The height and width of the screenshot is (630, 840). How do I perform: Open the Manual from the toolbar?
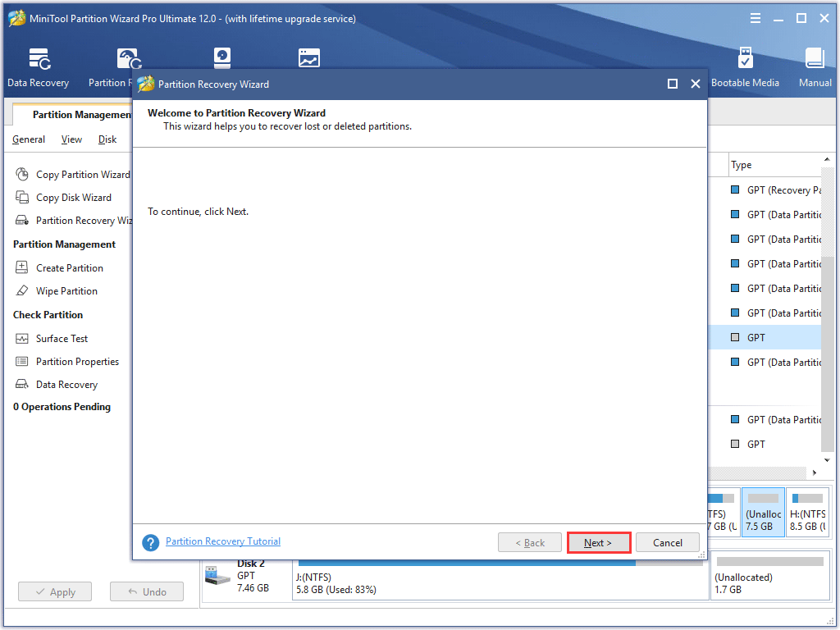click(x=815, y=67)
